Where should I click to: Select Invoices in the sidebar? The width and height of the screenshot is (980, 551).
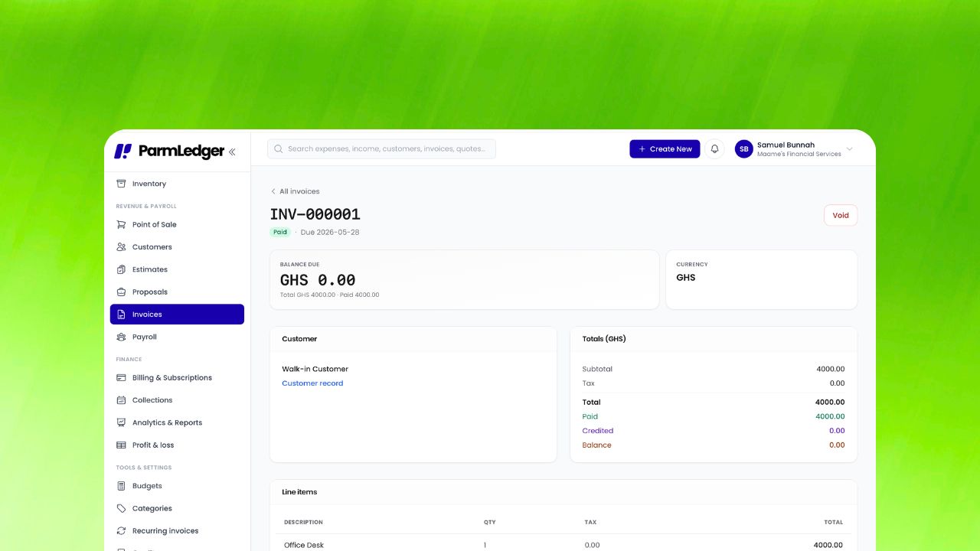[178, 315]
